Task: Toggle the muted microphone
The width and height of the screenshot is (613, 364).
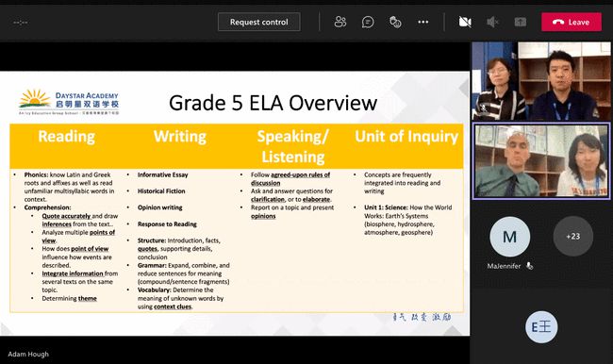Action: (x=492, y=22)
